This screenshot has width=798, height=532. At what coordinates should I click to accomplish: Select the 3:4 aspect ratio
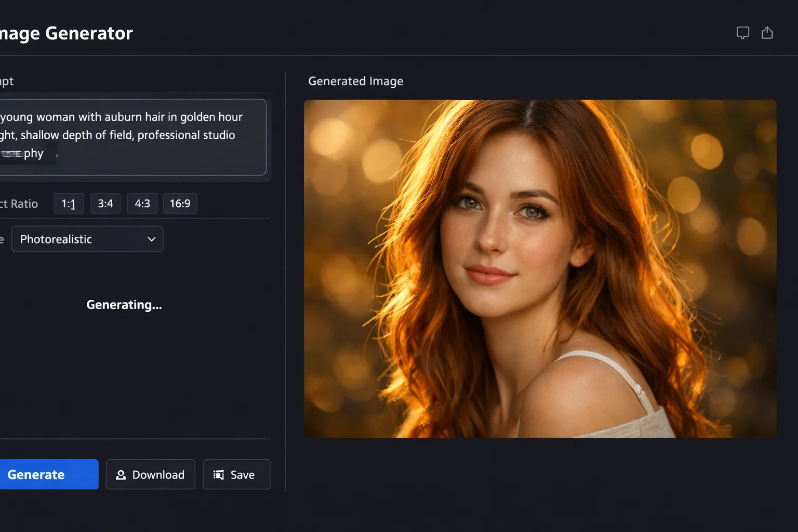105,203
